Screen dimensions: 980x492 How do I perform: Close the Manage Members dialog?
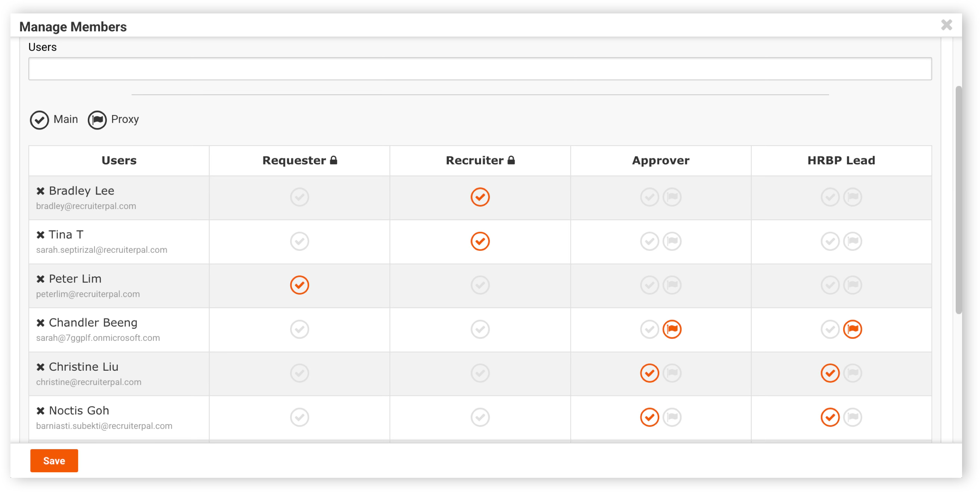(x=946, y=25)
